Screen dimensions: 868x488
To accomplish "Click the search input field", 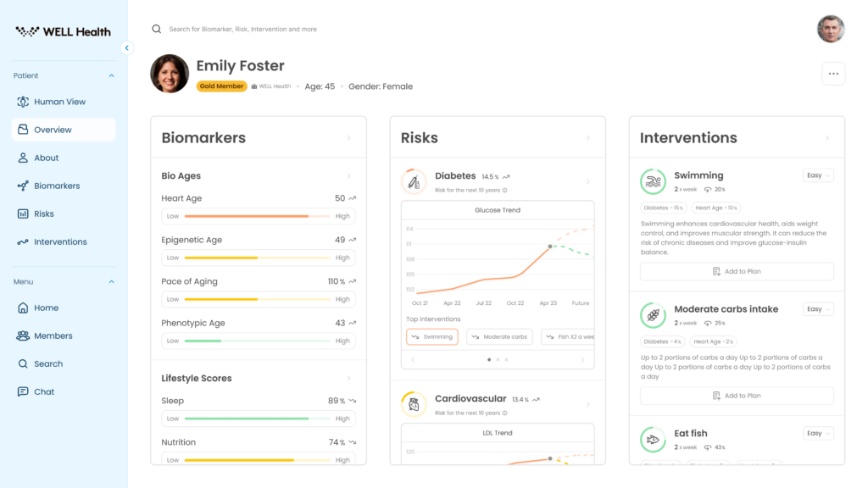I will tap(339, 29).
